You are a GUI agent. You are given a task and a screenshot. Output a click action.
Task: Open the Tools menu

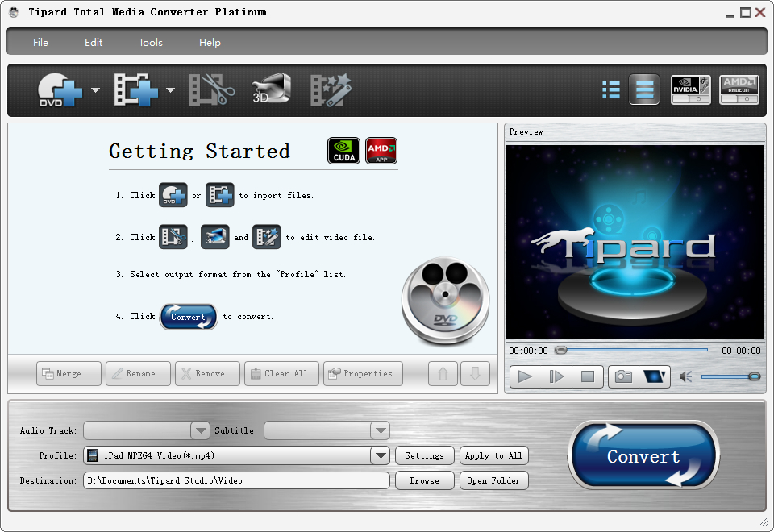[x=151, y=43]
